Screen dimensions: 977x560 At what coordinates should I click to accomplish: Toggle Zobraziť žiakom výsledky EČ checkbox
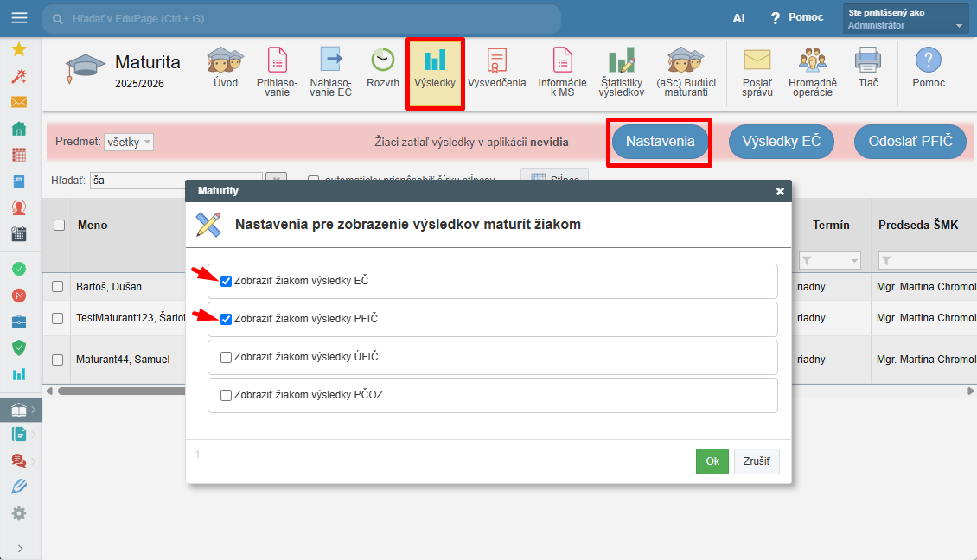coord(227,281)
